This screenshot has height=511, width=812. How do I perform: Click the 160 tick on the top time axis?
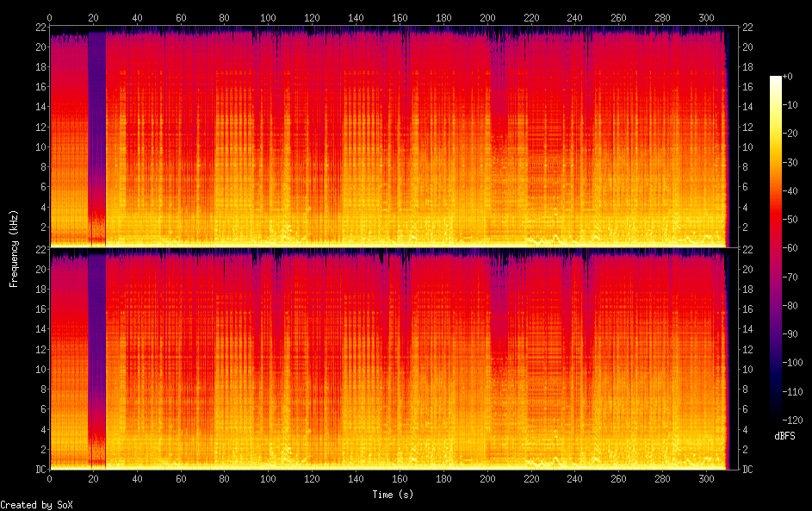tap(400, 18)
